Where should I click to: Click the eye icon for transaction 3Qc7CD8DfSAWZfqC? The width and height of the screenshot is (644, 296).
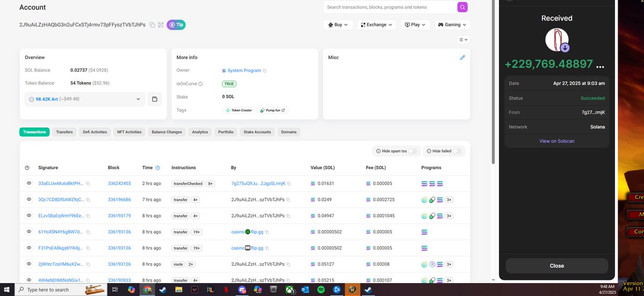30,199
